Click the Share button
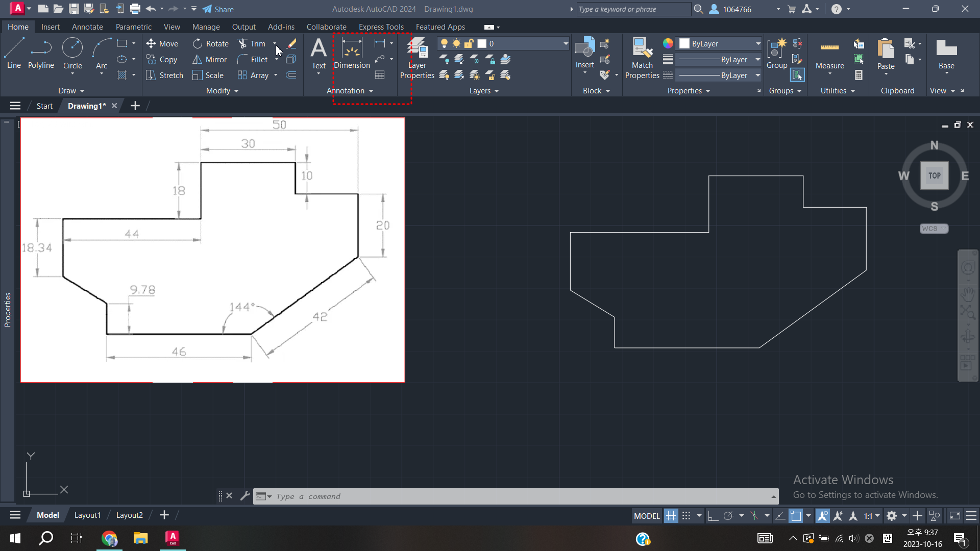This screenshot has width=980, height=551. click(218, 9)
